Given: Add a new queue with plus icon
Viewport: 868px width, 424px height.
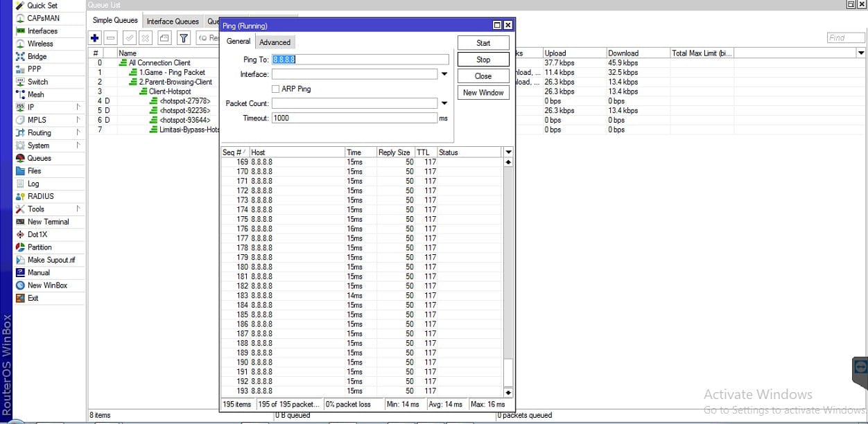Looking at the screenshot, I should [x=96, y=38].
